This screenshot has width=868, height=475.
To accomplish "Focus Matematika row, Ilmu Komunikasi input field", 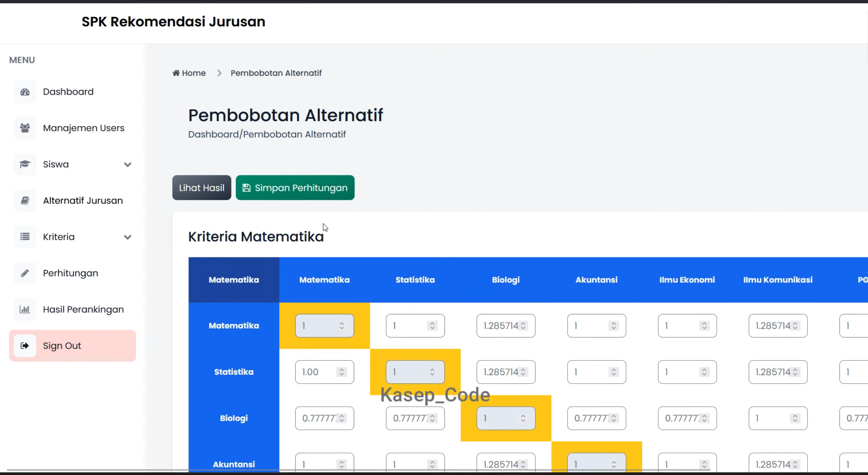I will [x=778, y=326].
